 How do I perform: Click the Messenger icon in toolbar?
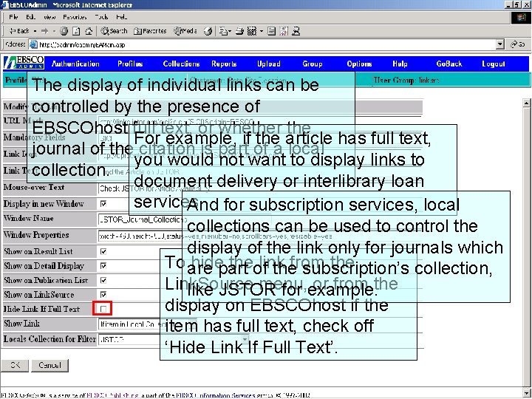coord(296,31)
